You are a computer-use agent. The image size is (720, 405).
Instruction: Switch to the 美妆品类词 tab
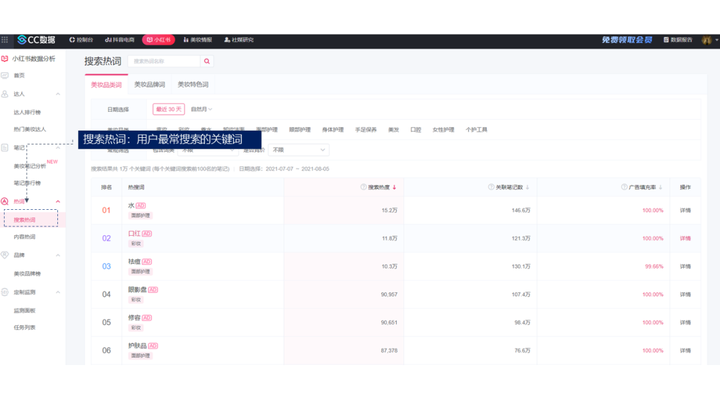click(x=106, y=84)
